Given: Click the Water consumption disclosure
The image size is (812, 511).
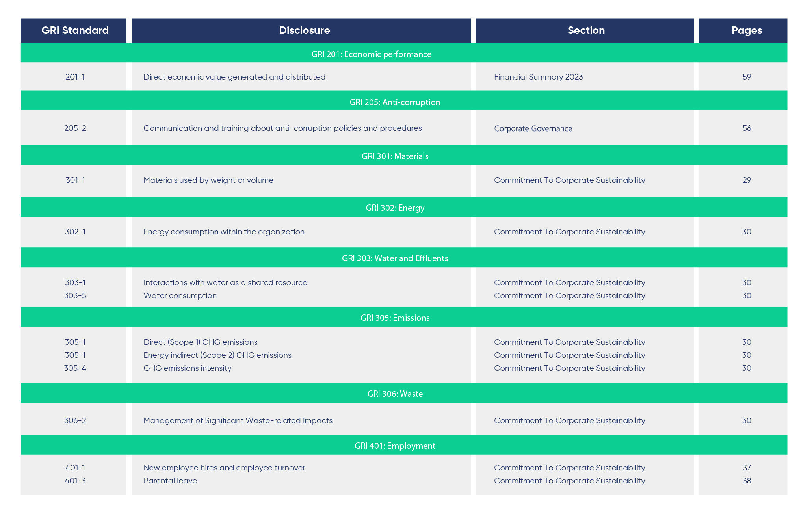Looking at the screenshot, I should [x=180, y=295].
